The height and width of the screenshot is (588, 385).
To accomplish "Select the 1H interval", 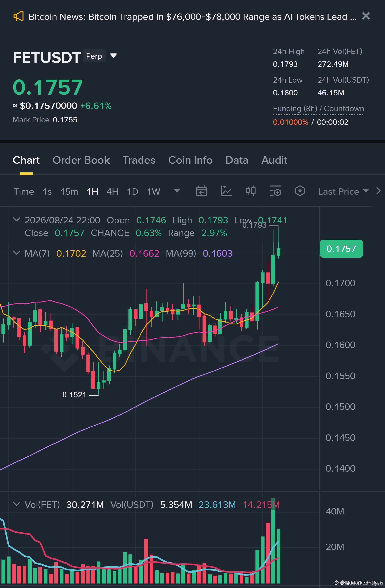I will 92,191.
